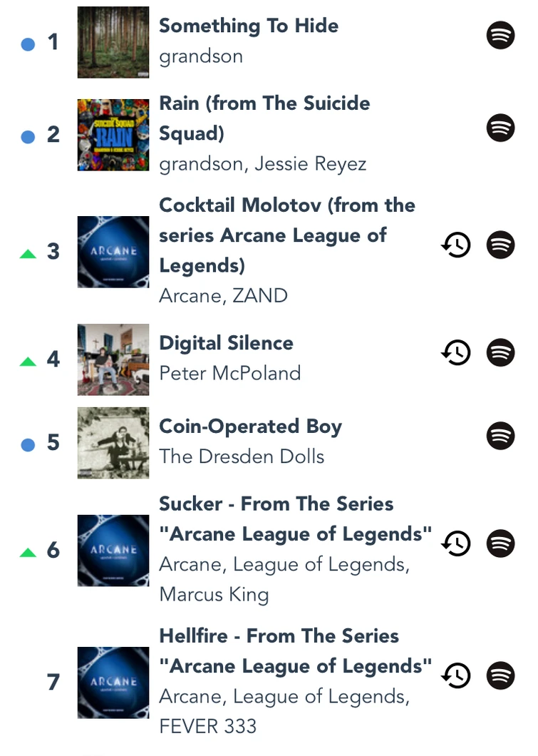The image size is (538, 756).
Task: Open Spotify icon for Rain track
Action: (500, 128)
